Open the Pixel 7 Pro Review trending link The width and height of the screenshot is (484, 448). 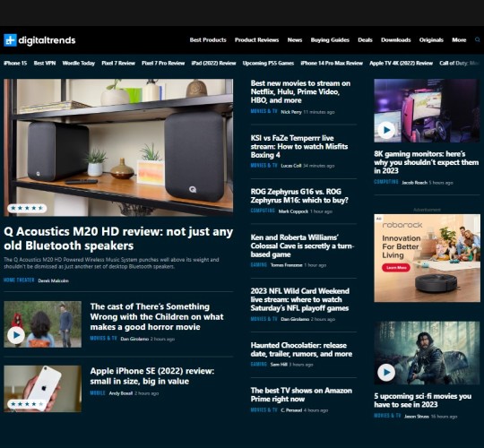[x=163, y=64]
